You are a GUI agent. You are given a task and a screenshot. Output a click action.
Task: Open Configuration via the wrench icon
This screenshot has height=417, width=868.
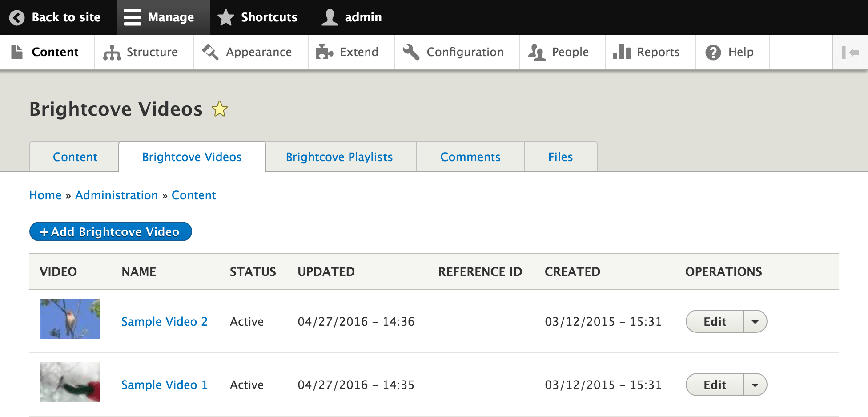click(x=410, y=52)
